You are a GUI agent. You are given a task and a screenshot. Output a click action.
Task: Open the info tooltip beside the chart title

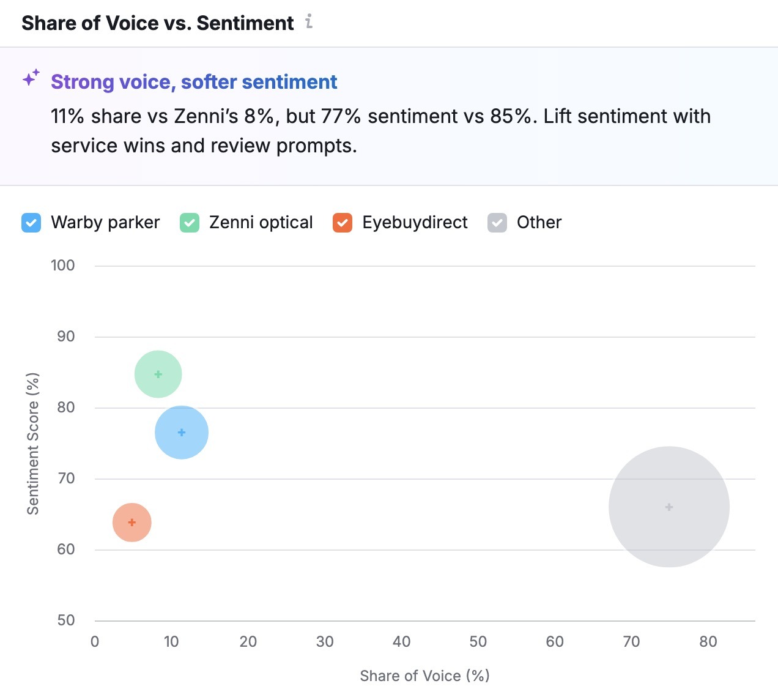tap(309, 22)
